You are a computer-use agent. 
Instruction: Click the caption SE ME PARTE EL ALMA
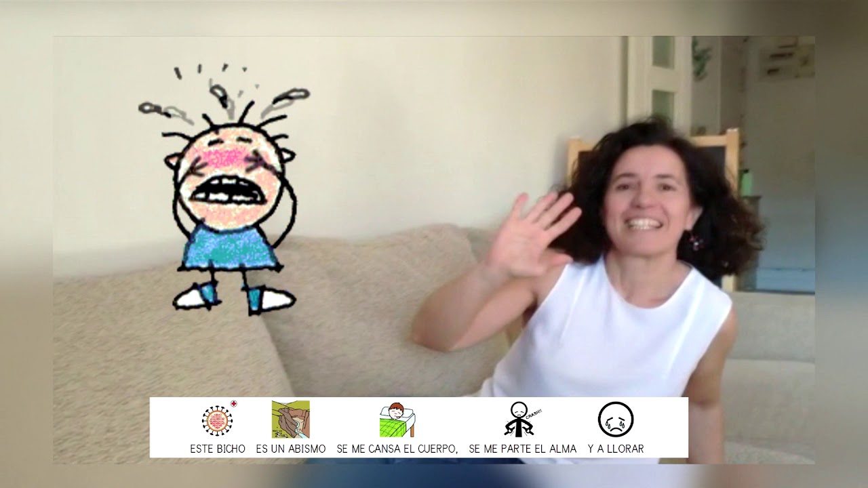[523, 449]
